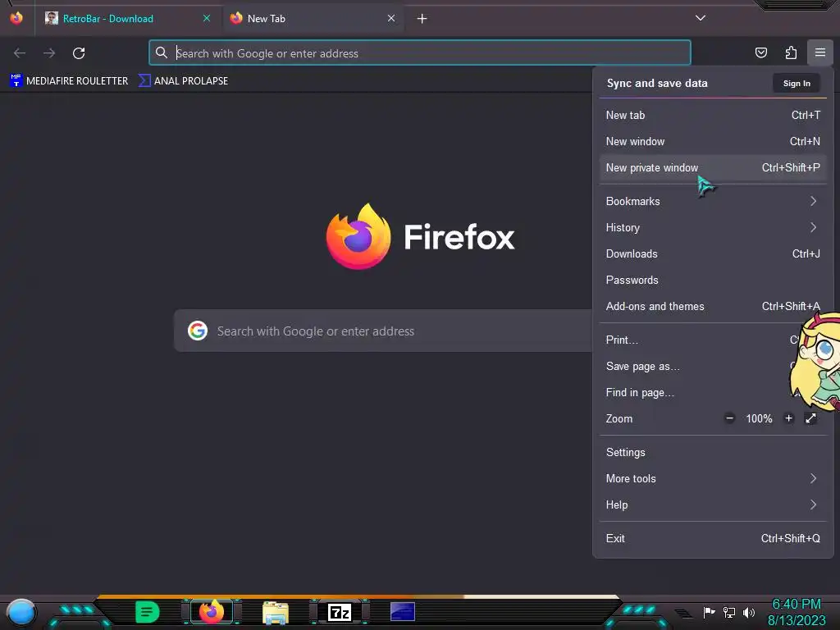Viewport: 840px width, 630px height.
Task: Open the Save to Pocket icon
Action: 760,52
